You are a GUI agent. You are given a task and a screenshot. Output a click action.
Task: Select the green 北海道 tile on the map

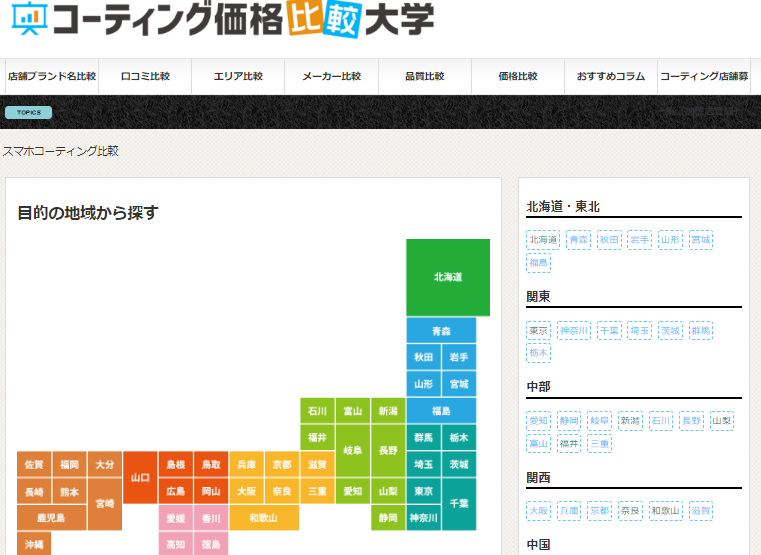point(447,277)
